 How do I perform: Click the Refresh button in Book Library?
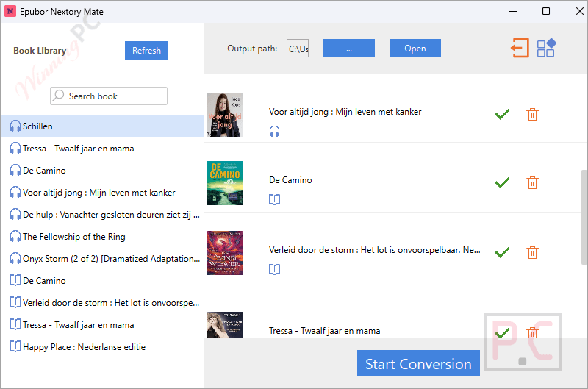pos(146,50)
